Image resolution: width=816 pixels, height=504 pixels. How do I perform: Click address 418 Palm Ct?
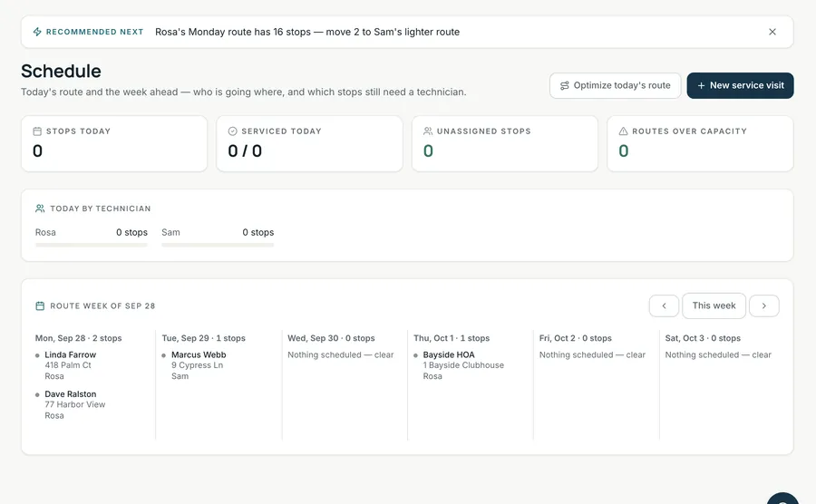[68, 365]
